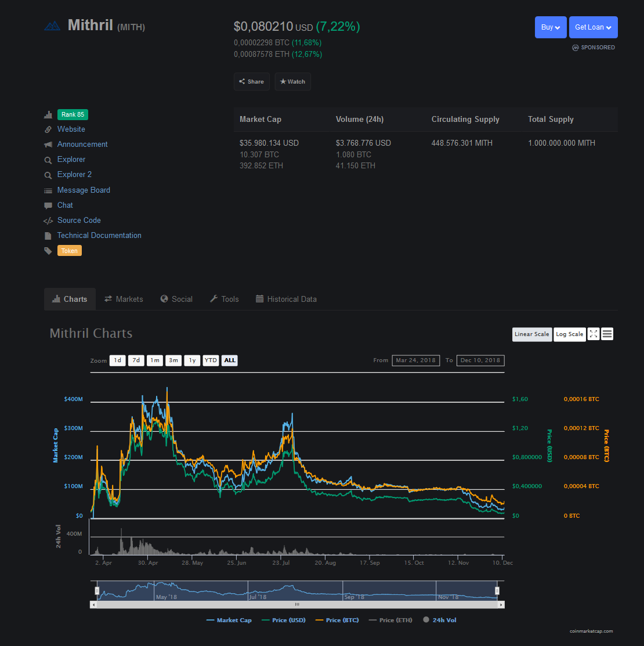644x646 pixels.
Task: Open the Announcement link
Action: pyautogui.click(x=82, y=145)
